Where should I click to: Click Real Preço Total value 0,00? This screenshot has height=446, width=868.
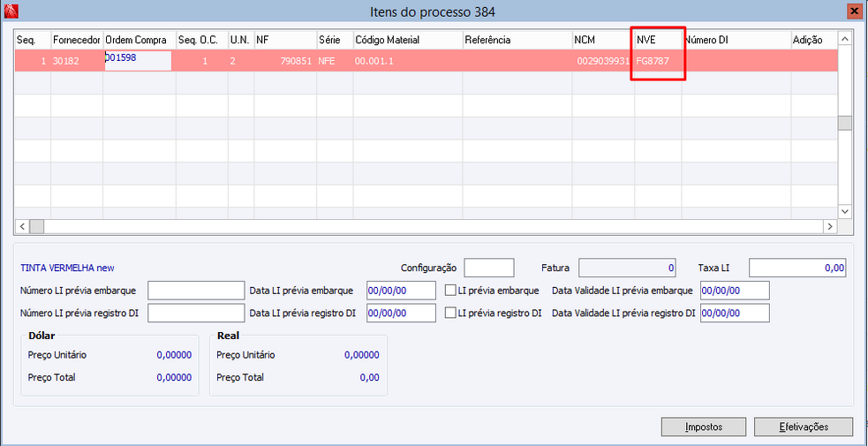click(x=370, y=378)
